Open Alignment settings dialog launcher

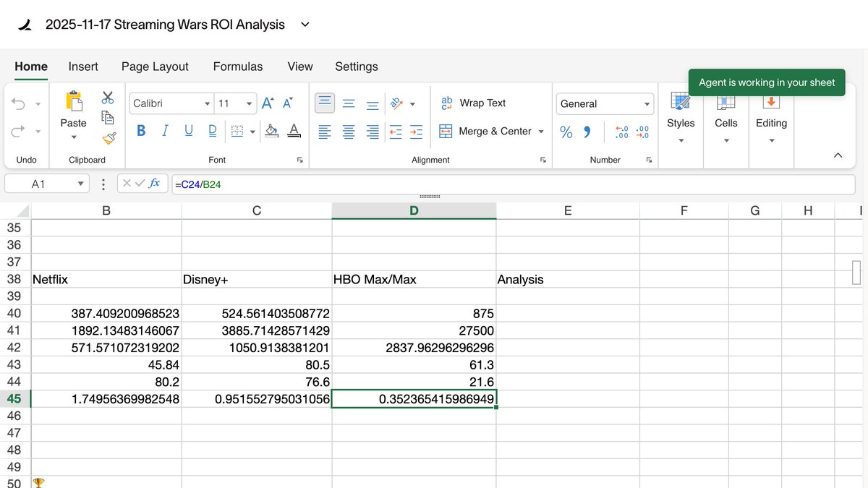click(543, 160)
